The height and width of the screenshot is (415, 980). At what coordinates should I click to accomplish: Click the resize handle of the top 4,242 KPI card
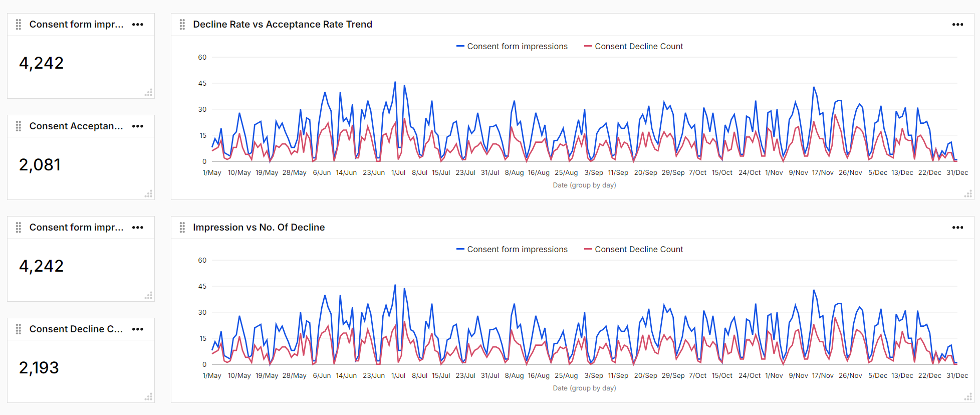point(149,93)
